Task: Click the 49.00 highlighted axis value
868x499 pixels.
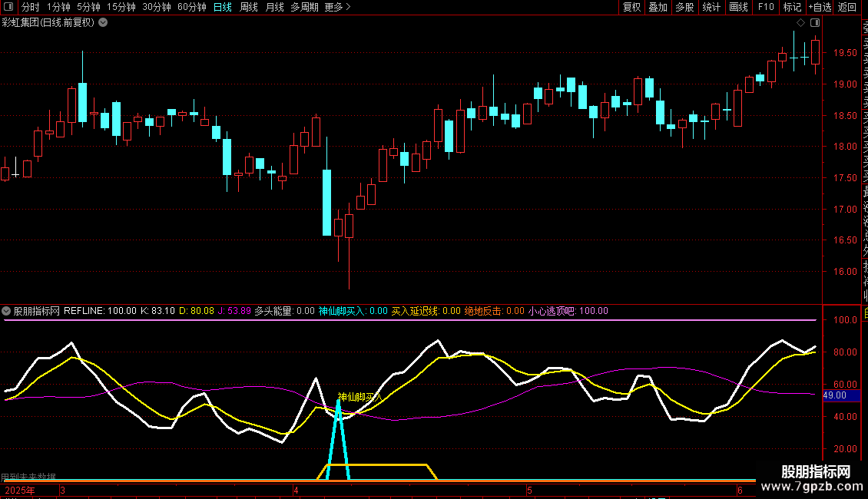Action: coord(841,395)
